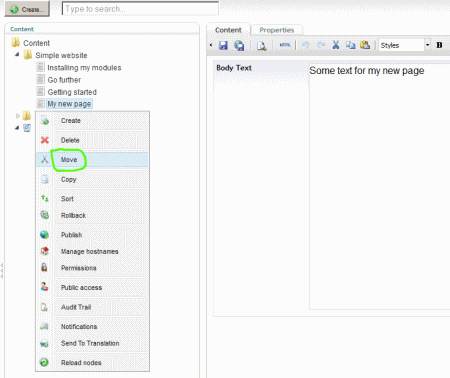Screen dimensions: 450x378
Task: Open the Installing my modules page
Action: (84, 68)
